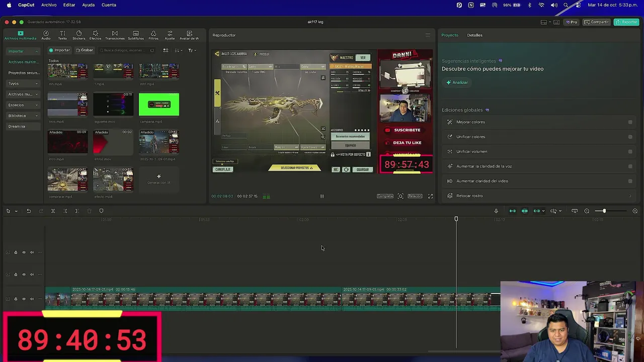Open the Subtítulos panel
This screenshot has height=362, width=644.
(x=135, y=35)
